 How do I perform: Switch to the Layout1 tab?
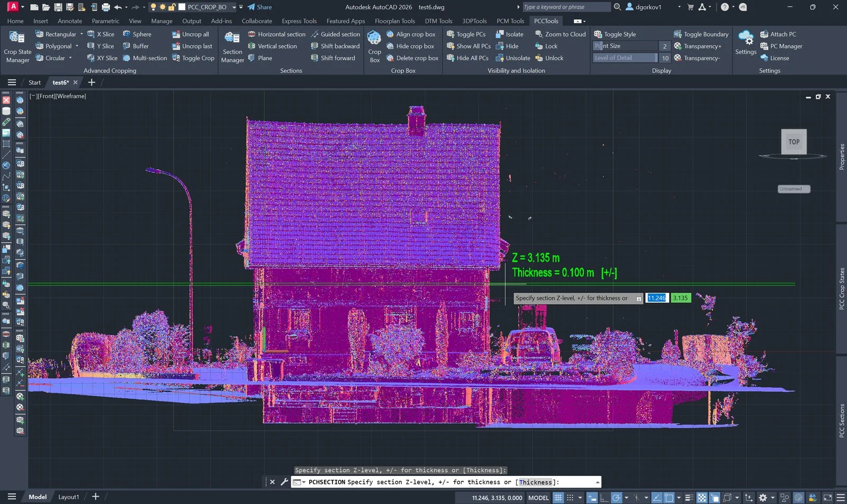pos(68,497)
